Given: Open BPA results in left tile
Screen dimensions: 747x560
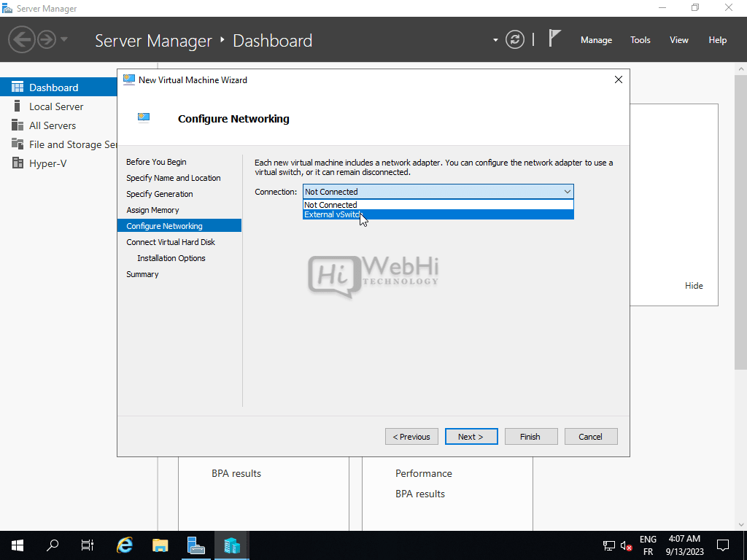Looking at the screenshot, I should pyautogui.click(x=236, y=473).
